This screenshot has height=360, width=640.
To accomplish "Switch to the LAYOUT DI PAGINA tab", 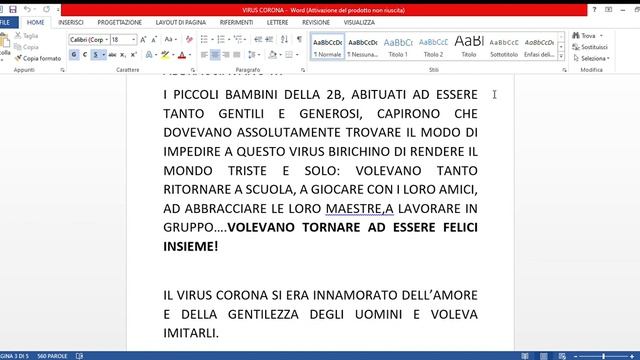I will pyautogui.click(x=181, y=22).
